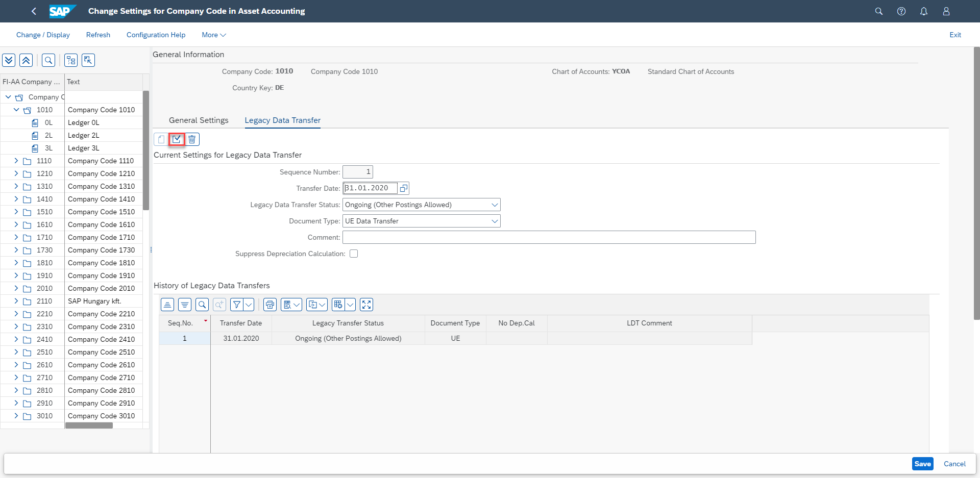Switch to Legacy Data Transfer tab
Image resolution: width=980 pixels, height=478 pixels.
[x=283, y=120]
